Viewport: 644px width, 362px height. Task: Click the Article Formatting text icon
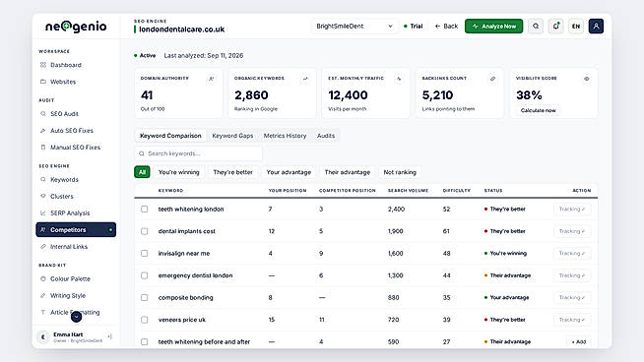43,313
